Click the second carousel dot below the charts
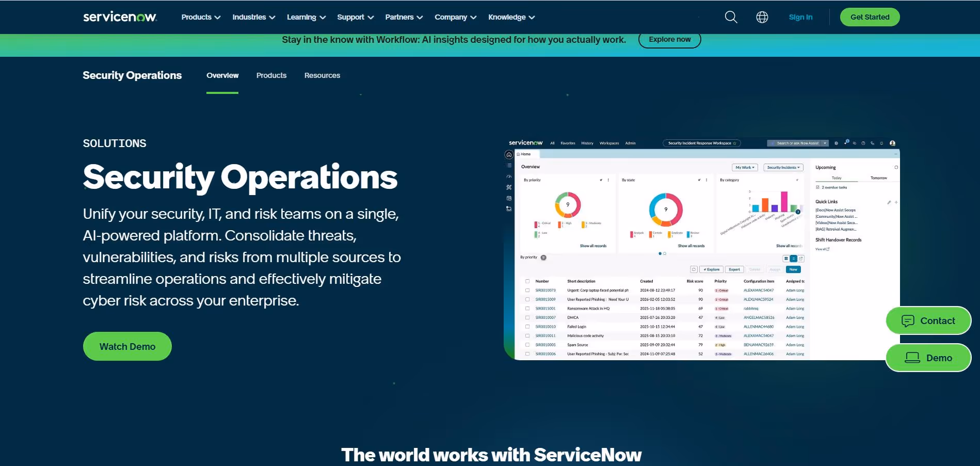Image resolution: width=980 pixels, height=466 pixels. point(665,253)
